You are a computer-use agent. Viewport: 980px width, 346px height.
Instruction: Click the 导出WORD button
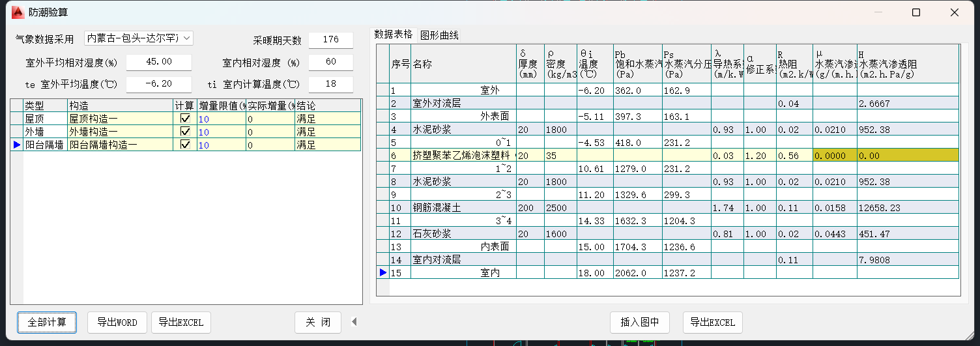pos(117,322)
